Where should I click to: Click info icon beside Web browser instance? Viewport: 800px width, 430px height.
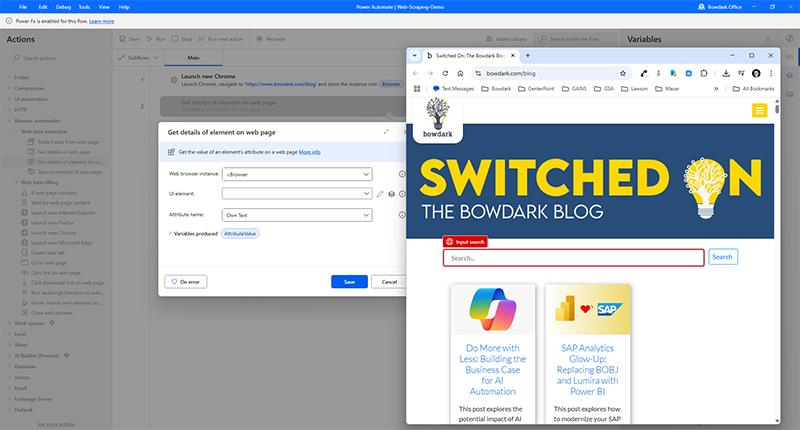(402, 174)
